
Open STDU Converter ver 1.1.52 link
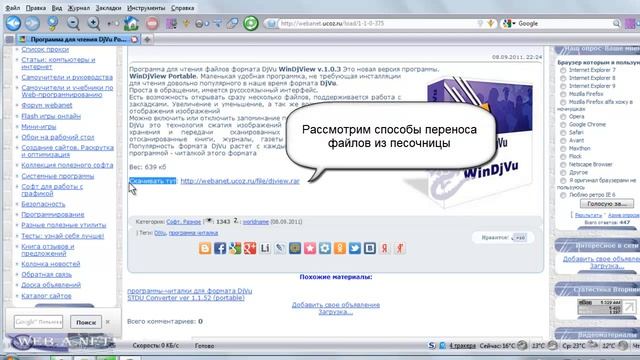(186, 298)
